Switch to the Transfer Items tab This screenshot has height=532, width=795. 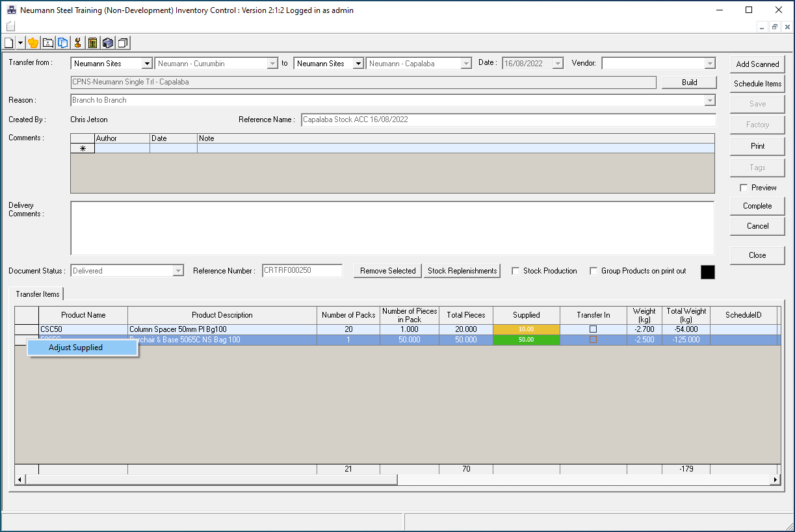[x=36, y=294]
